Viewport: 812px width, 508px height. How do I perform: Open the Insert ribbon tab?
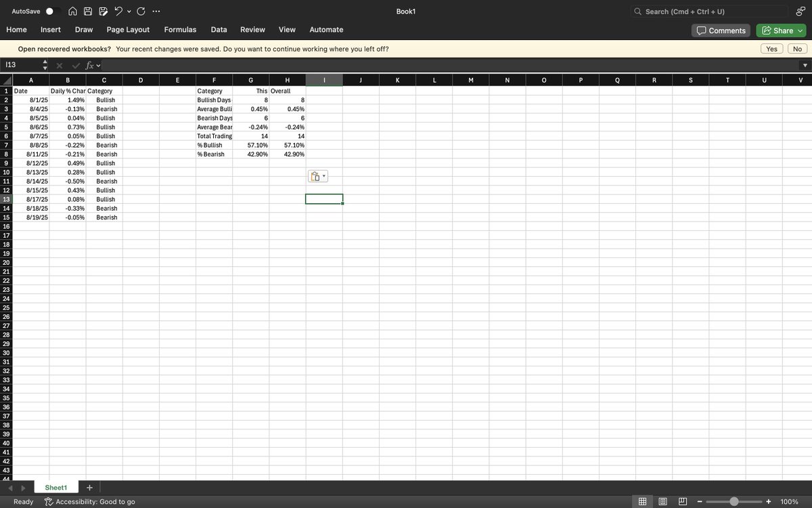click(51, 30)
